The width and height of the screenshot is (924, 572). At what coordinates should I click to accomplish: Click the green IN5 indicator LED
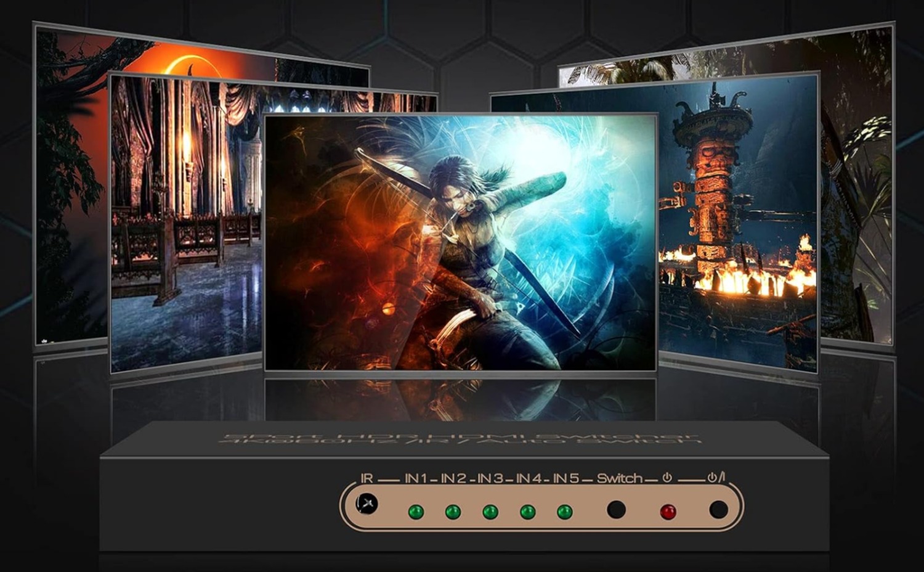click(564, 512)
